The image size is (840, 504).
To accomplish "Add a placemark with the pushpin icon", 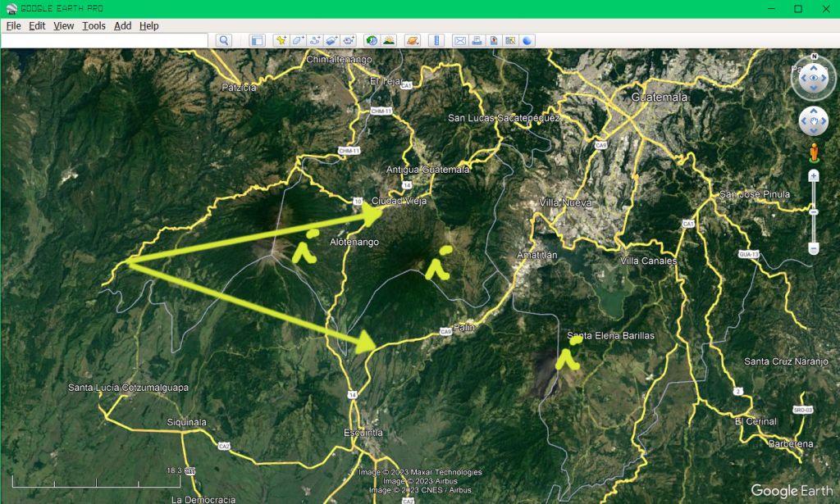I will coord(281,40).
